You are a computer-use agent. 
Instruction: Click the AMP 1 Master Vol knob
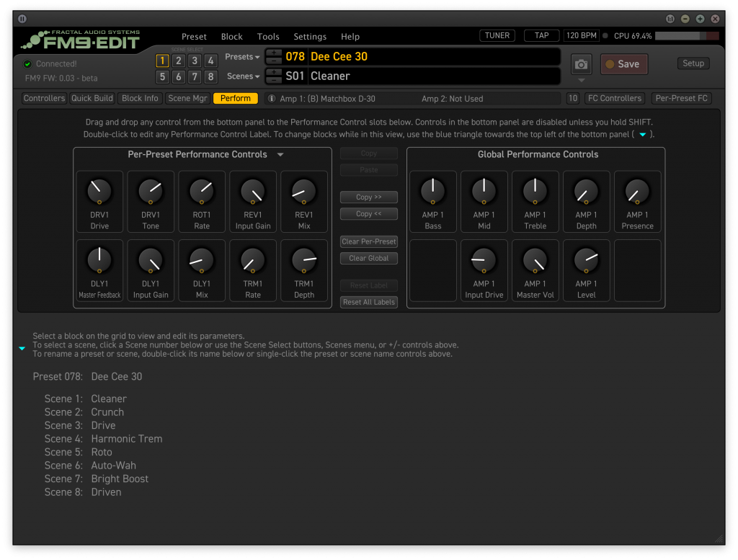coord(535,260)
